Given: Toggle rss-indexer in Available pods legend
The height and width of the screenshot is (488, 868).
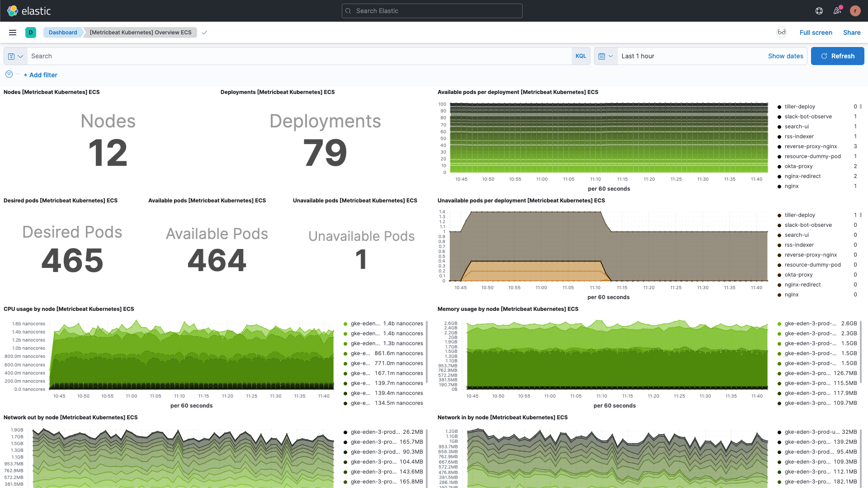Looking at the screenshot, I should [x=799, y=136].
